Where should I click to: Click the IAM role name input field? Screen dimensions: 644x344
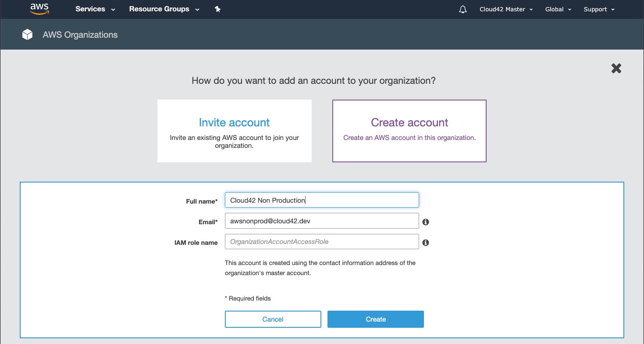point(321,241)
